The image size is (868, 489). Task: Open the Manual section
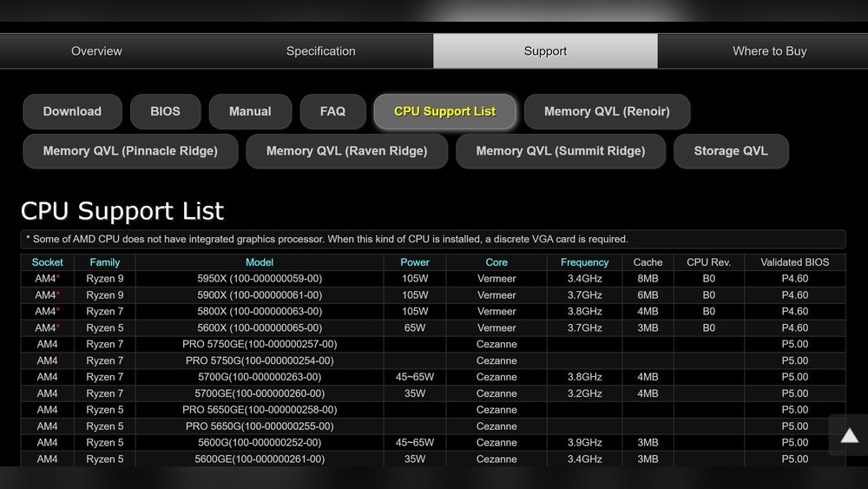250,111
